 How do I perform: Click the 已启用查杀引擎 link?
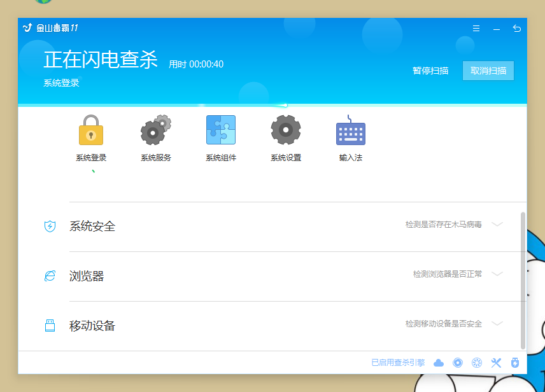(398, 363)
